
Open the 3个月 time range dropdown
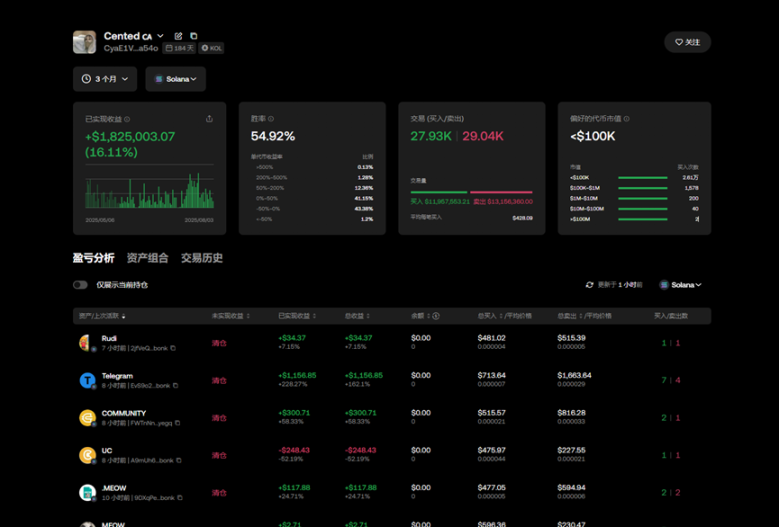click(105, 79)
